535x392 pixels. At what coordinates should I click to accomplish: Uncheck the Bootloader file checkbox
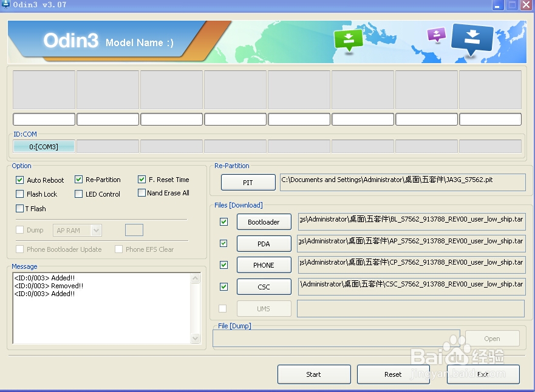point(223,222)
